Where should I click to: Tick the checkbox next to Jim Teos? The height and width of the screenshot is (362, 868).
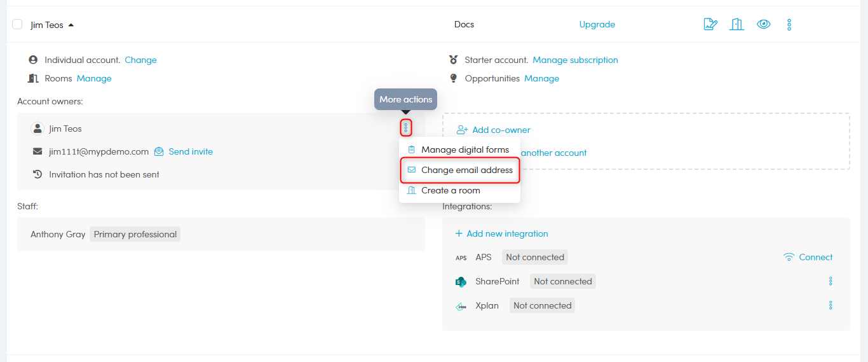pos(17,25)
